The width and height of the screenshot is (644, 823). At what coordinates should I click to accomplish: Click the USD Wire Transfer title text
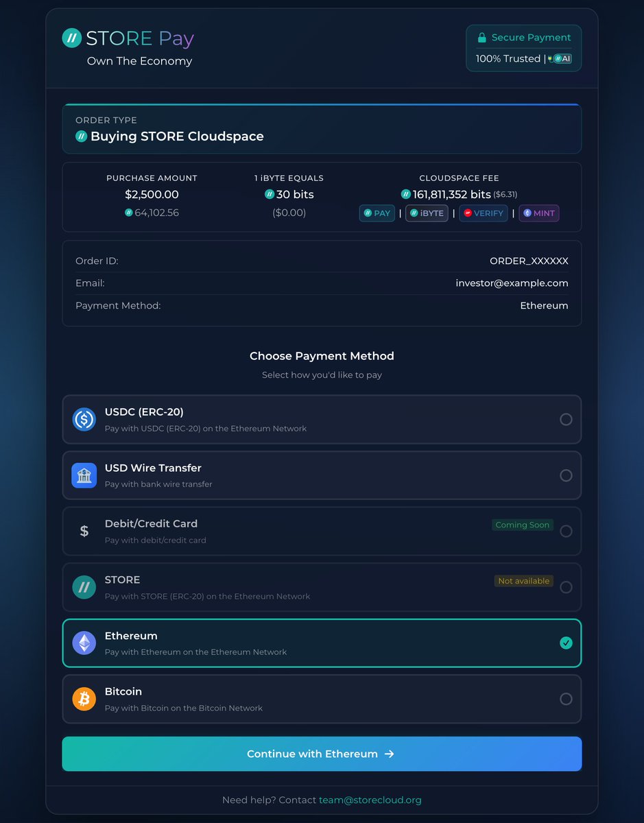(x=153, y=468)
